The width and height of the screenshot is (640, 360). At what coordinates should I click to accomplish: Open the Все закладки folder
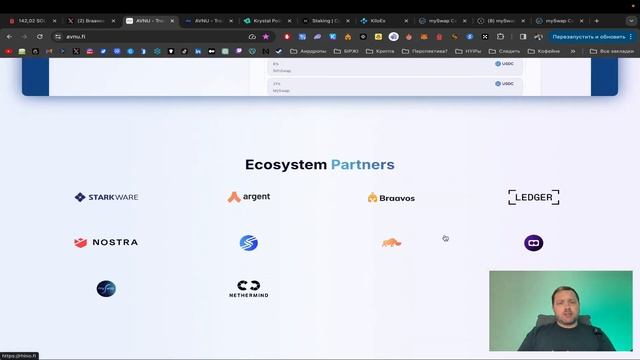612,51
